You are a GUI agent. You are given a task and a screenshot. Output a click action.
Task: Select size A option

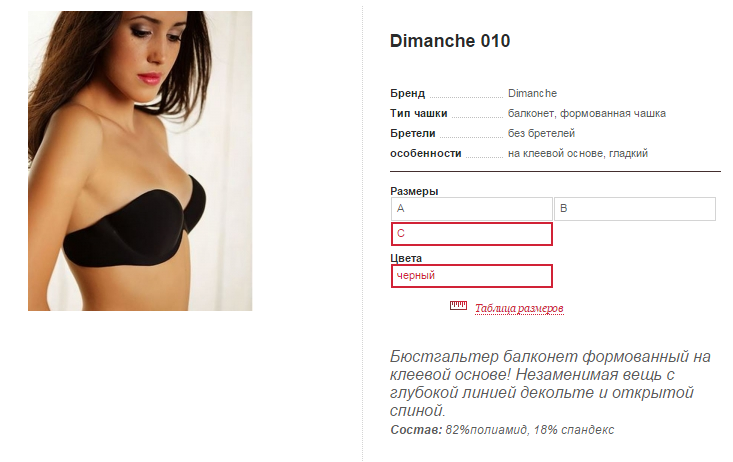[472, 209]
